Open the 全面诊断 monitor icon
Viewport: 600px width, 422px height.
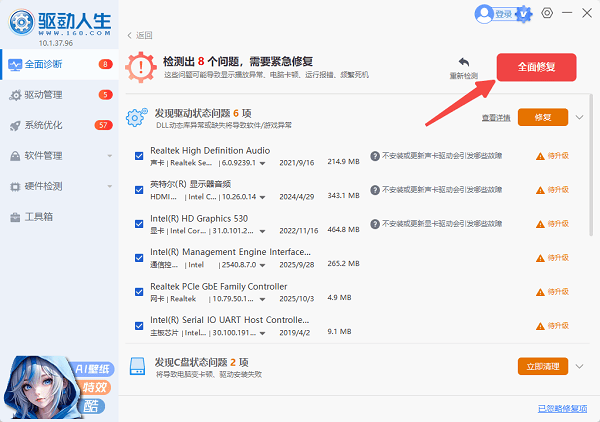(15, 65)
